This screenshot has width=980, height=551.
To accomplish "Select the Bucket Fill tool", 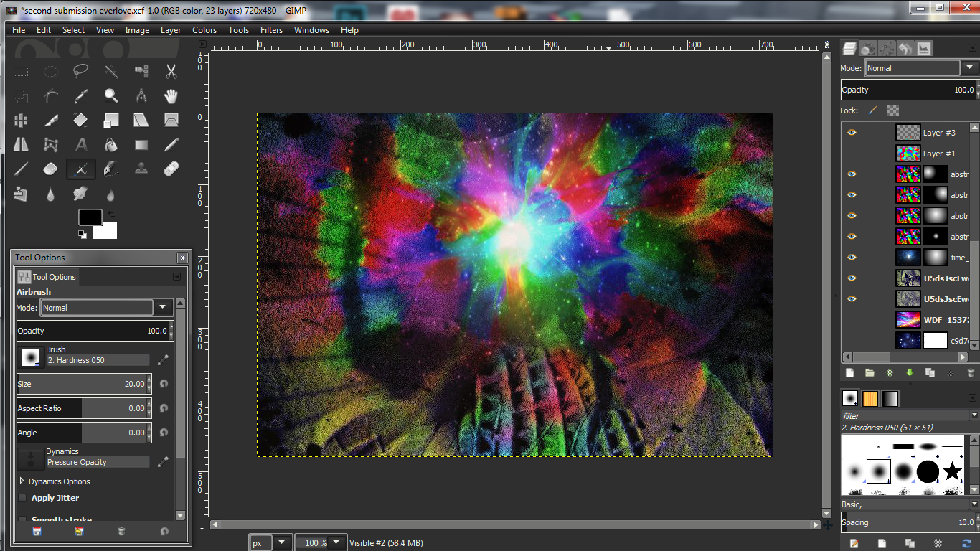I will click(111, 144).
